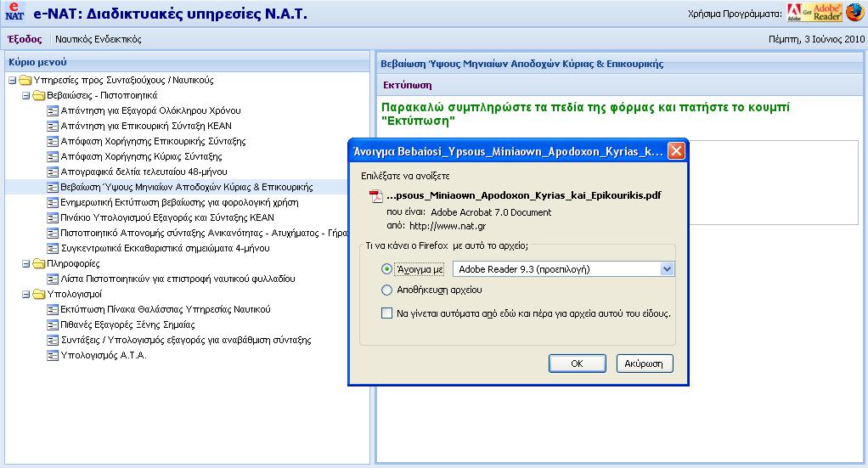Click document icon of Συντάξεις / Υπολογισμός εξαγοράς
Viewport: 868px width, 468px height.
tap(53, 340)
